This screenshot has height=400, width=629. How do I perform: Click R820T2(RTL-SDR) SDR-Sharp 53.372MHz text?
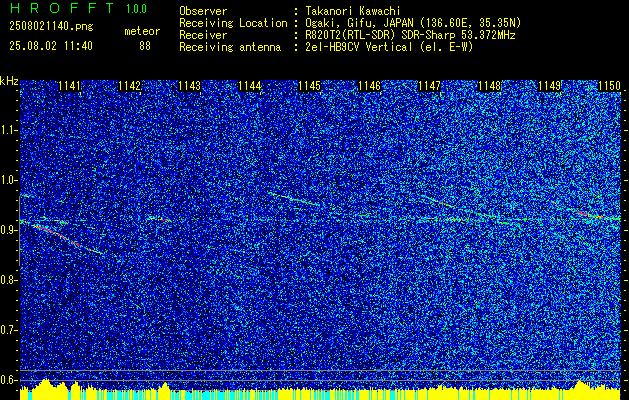[410, 35]
